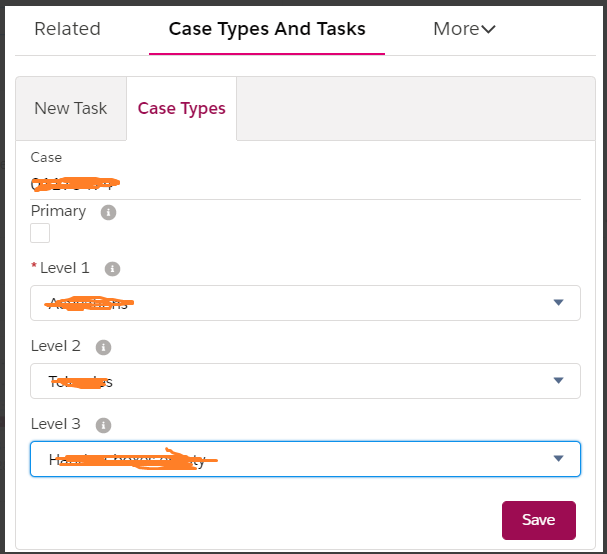Viewport: 607px width, 554px height.
Task: Click the Level 2 dropdown arrow icon
Action: click(x=558, y=381)
